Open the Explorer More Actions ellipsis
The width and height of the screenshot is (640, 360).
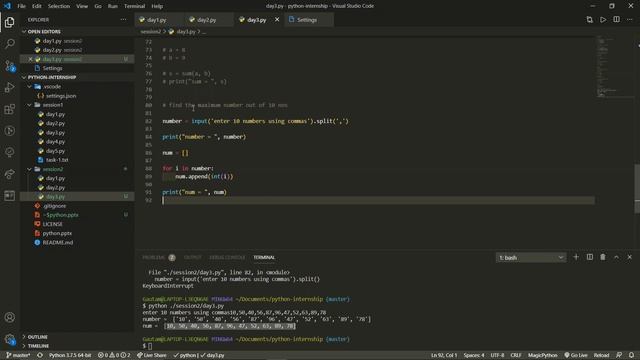(x=123, y=20)
